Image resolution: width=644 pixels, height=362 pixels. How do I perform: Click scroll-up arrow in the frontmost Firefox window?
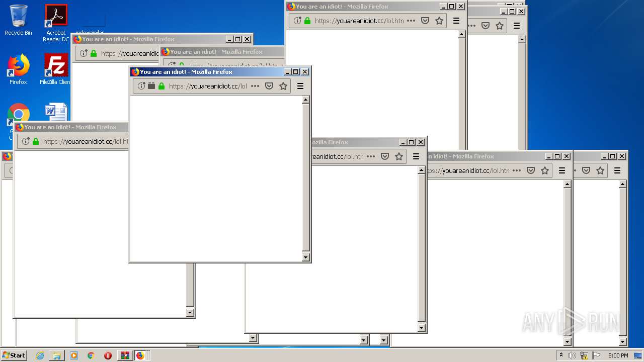coord(305,100)
